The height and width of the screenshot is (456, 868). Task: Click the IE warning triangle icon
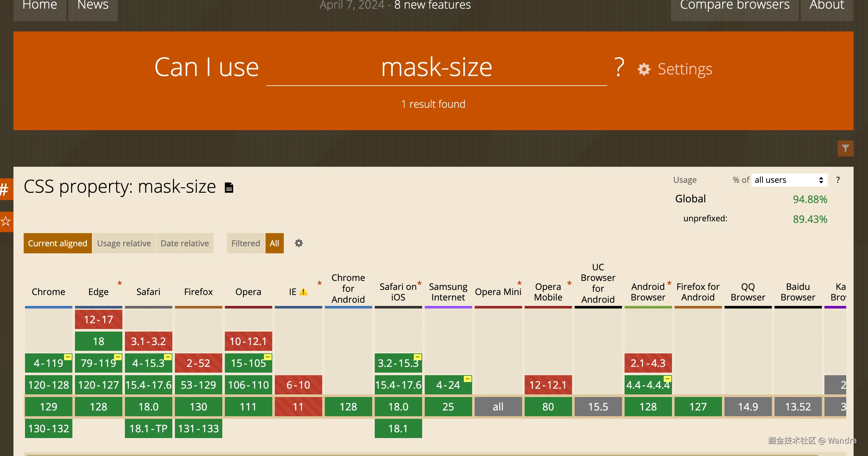303,292
